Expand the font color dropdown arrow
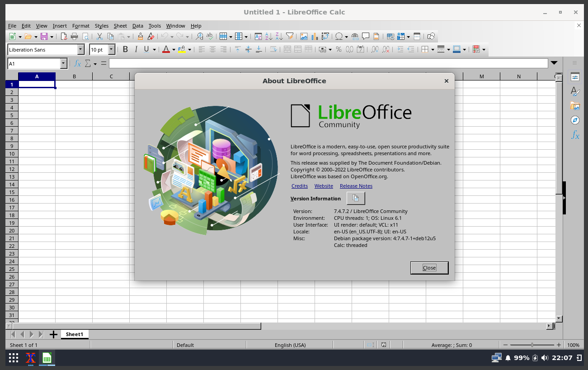This screenshot has width=588, height=370. 174,50
